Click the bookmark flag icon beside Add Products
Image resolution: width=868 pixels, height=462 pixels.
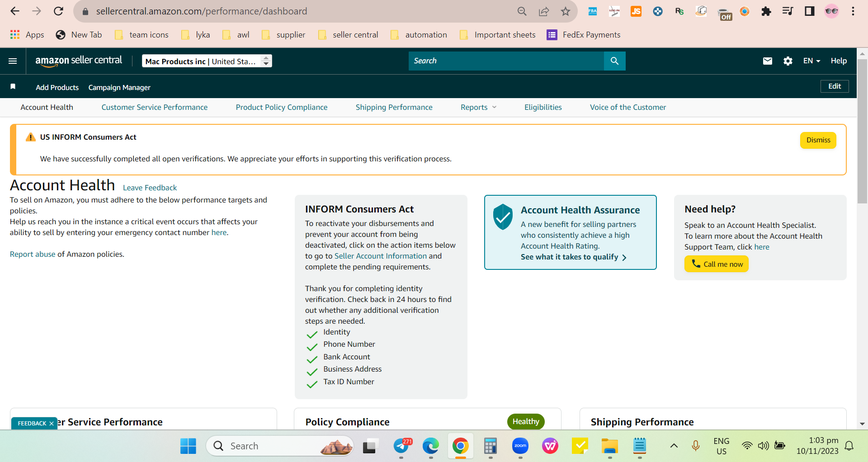(13, 87)
